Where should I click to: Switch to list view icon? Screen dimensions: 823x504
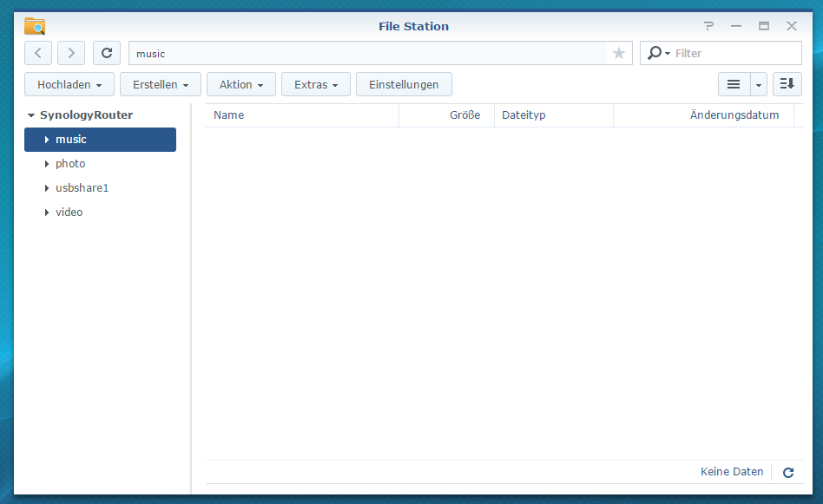click(x=734, y=84)
